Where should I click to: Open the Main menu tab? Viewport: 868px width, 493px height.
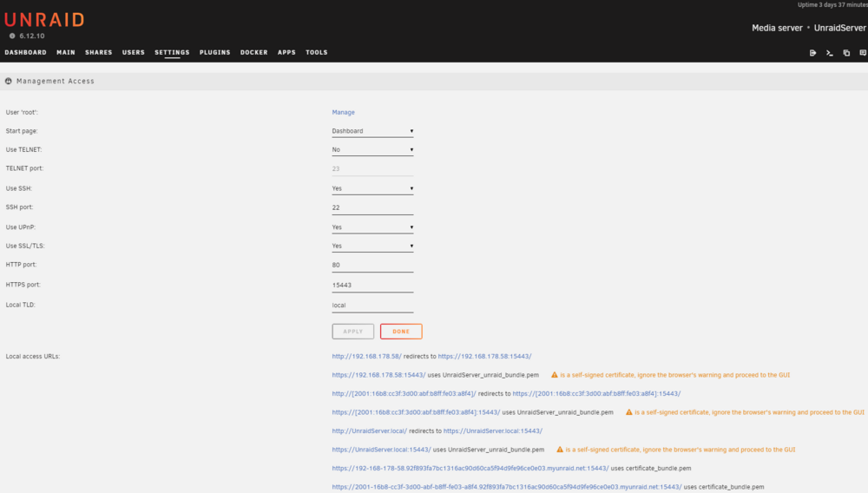point(66,53)
